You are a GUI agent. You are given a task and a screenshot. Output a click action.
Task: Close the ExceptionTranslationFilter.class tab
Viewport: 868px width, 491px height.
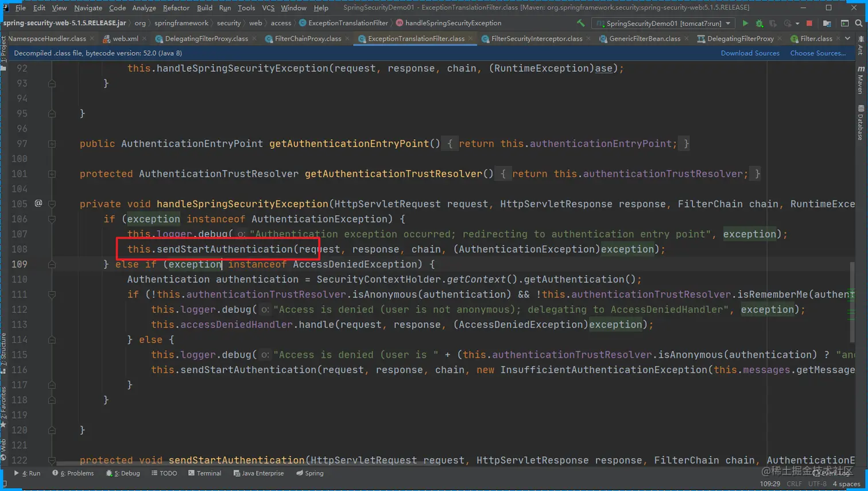tap(471, 38)
